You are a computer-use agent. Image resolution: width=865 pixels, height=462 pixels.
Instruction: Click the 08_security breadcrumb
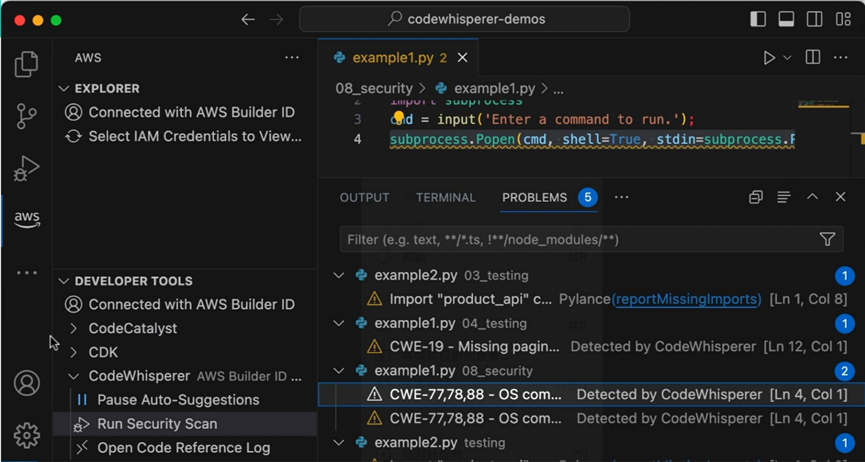pos(374,88)
